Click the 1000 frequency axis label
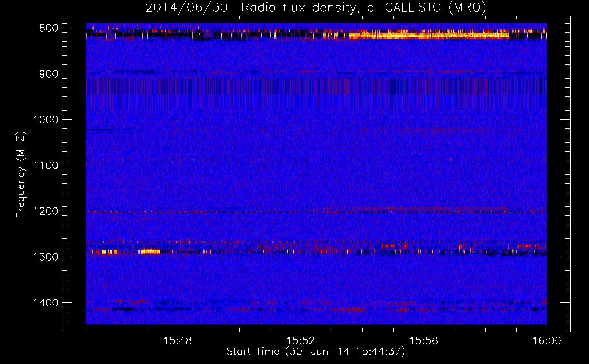 (x=46, y=120)
